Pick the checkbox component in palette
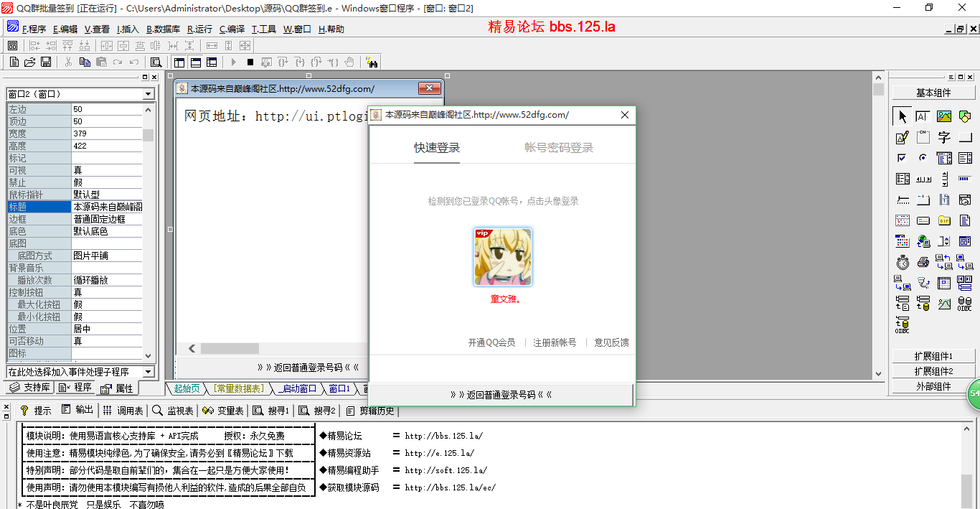The image size is (980, 509). (903, 158)
